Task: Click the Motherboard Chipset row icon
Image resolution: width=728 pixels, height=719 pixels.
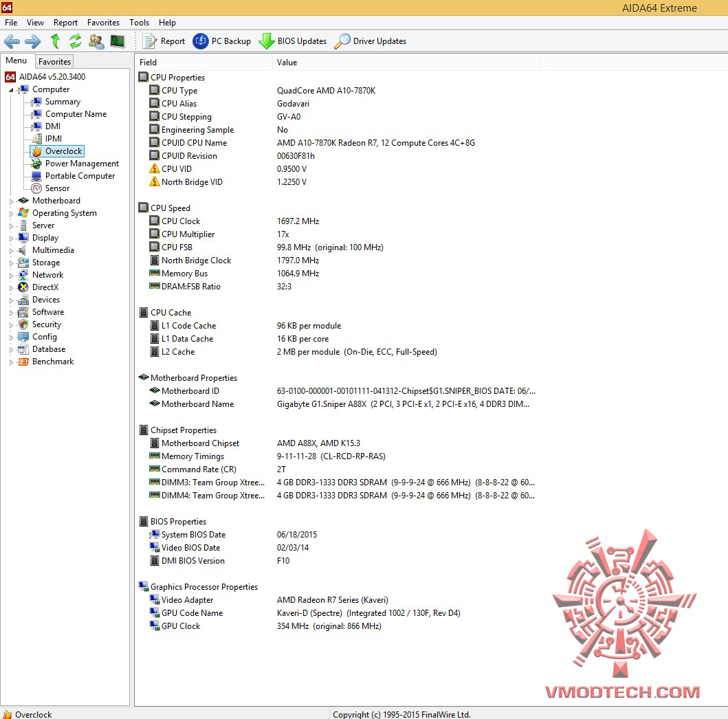Action: [x=155, y=443]
